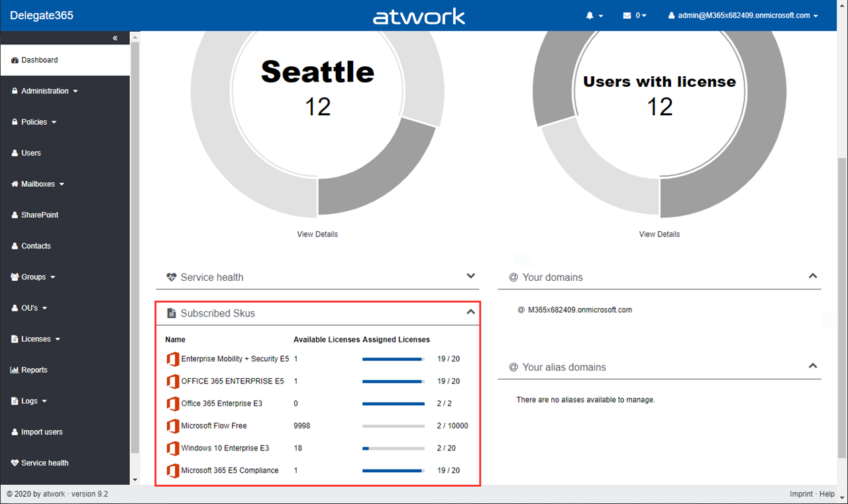Screen dimensions: 848x504
Task: Click the OFFICE 365 ENTERPRISE E5 product icon
Action: pyautogui.click(x=173, y=381)
